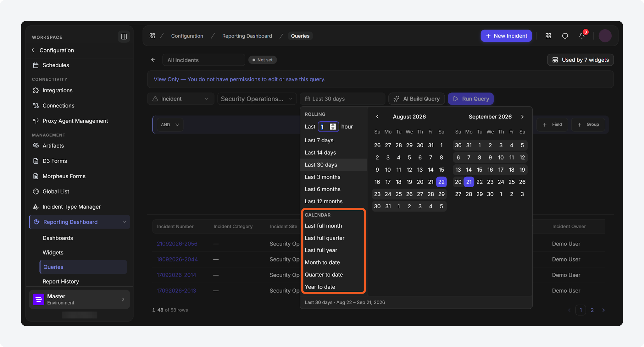Click the New Incident button

506,36
